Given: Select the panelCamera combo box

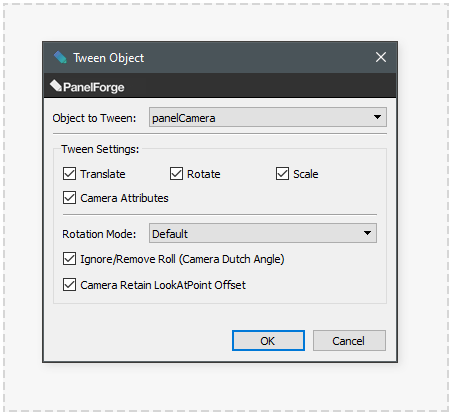Looking at the screenshot, I should click(268, 117).
